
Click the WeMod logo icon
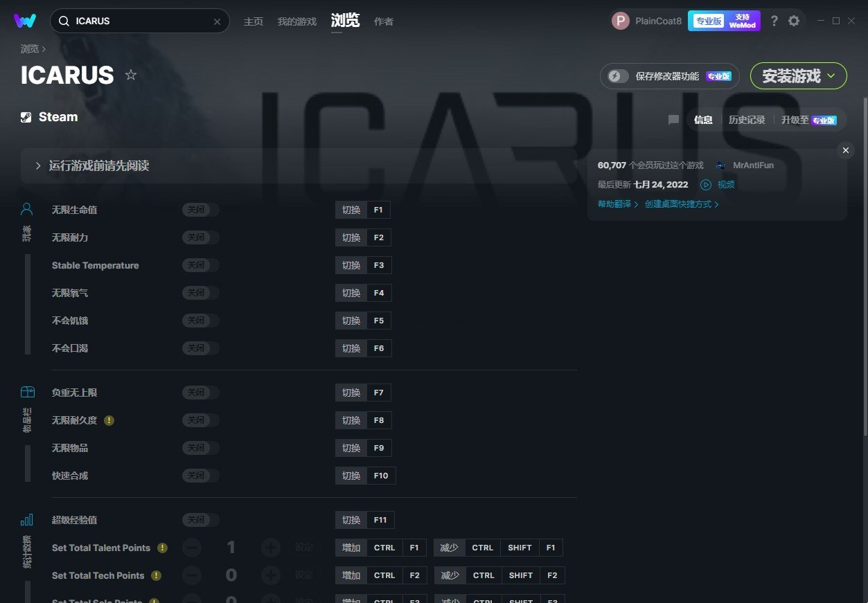click(x=25, y=21)
